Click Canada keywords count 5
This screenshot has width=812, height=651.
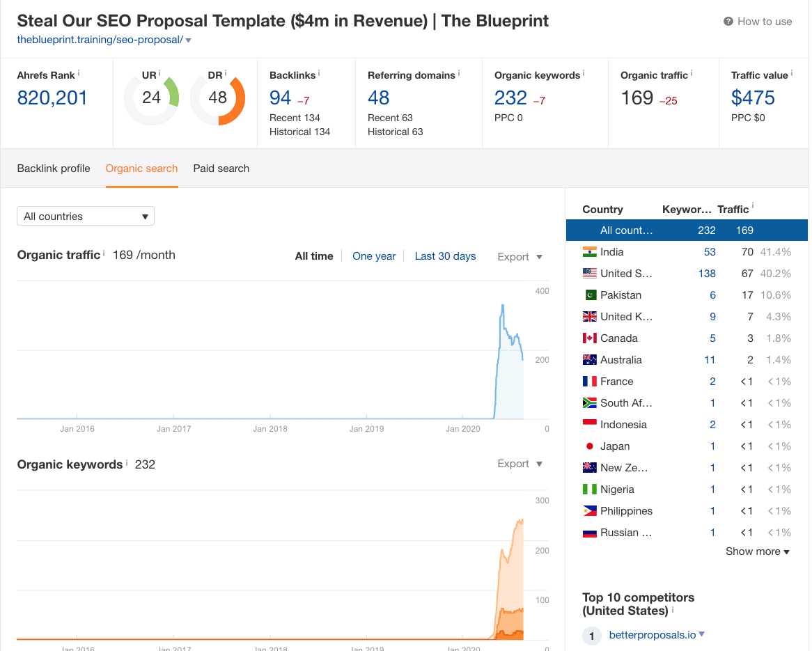coord(712,338)
